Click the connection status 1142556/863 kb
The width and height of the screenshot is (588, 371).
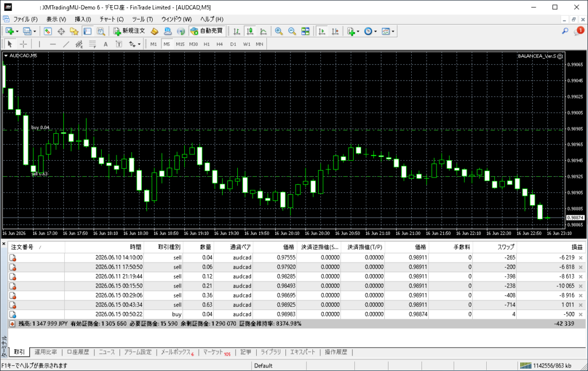tap(546, 365)
